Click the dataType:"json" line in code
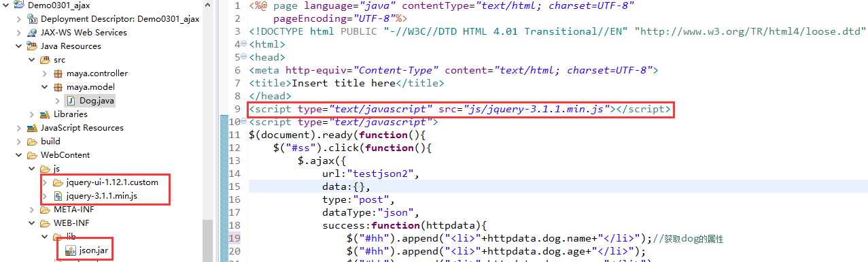868x262 pixels. (370, 212)
